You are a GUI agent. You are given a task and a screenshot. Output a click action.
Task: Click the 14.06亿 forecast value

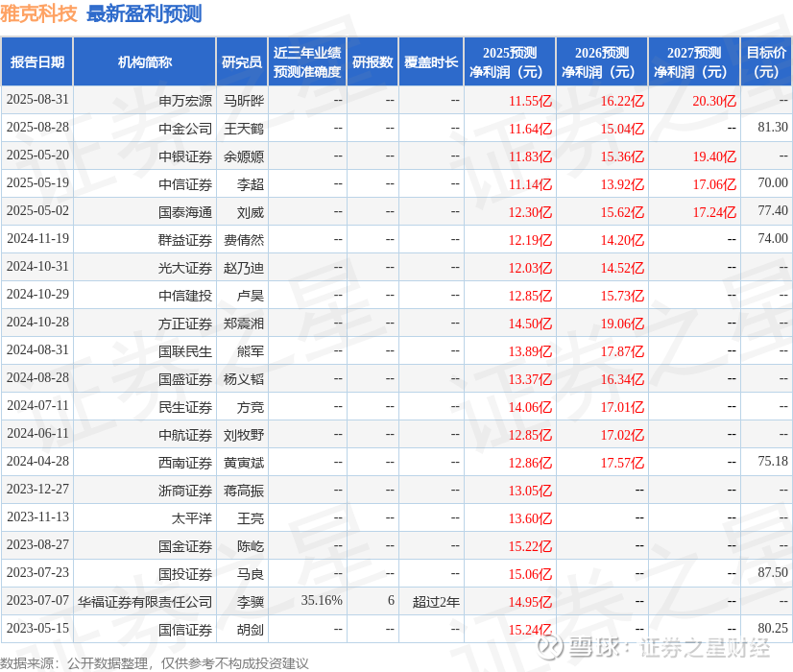530,407
